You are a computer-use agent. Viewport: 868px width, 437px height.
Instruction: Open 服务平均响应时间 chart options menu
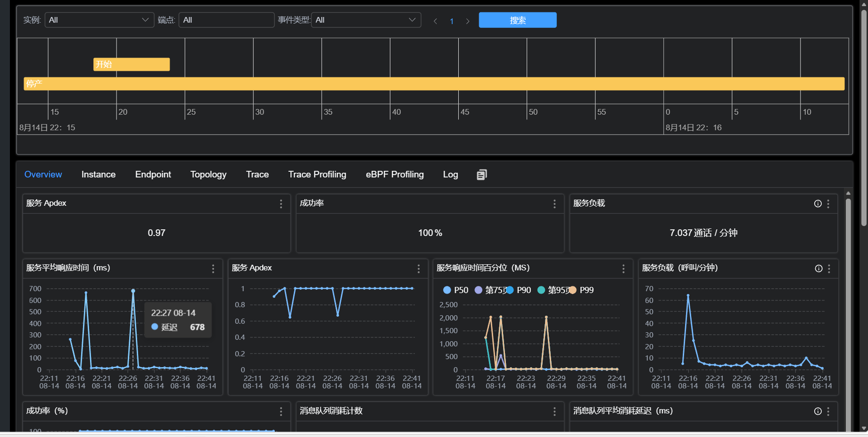coord(213,269)
